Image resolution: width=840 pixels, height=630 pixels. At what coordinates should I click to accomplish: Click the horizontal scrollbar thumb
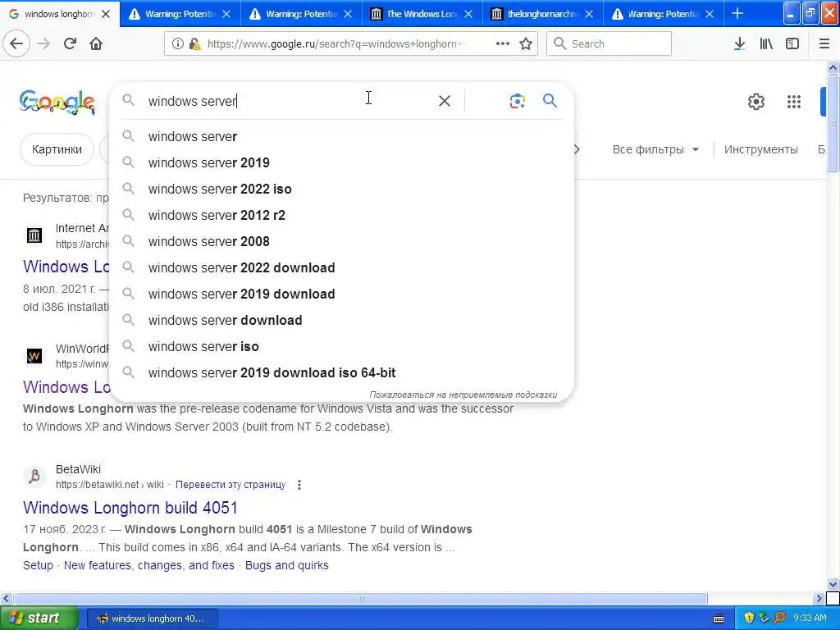[x=361, y=598]
